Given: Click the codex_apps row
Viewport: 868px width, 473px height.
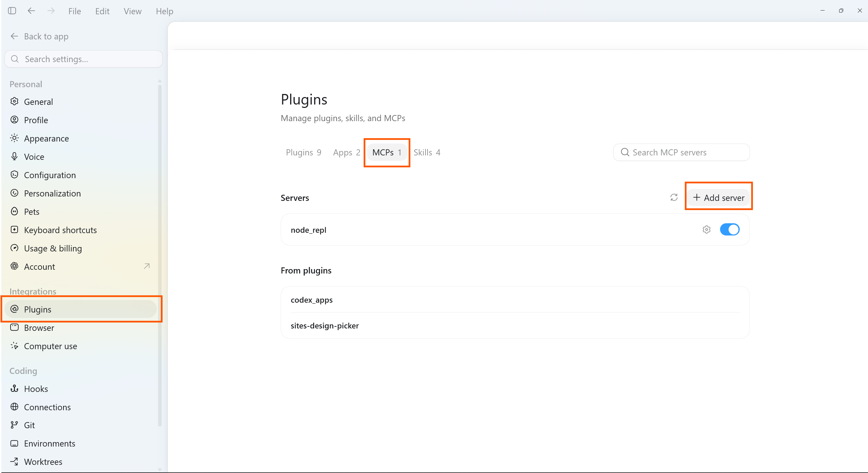Looking at the screenshot, I should click(x=515, y=300).
